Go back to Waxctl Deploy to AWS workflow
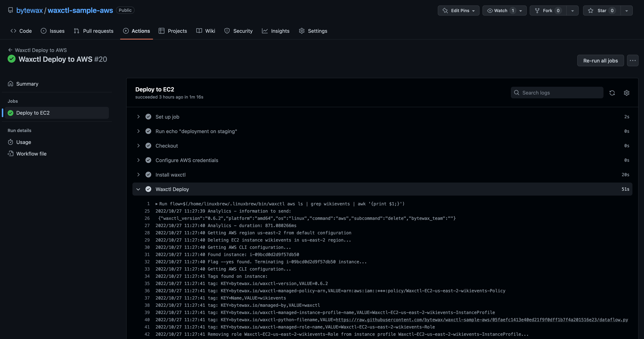The image size is (644, 339). tap(37, 50)
